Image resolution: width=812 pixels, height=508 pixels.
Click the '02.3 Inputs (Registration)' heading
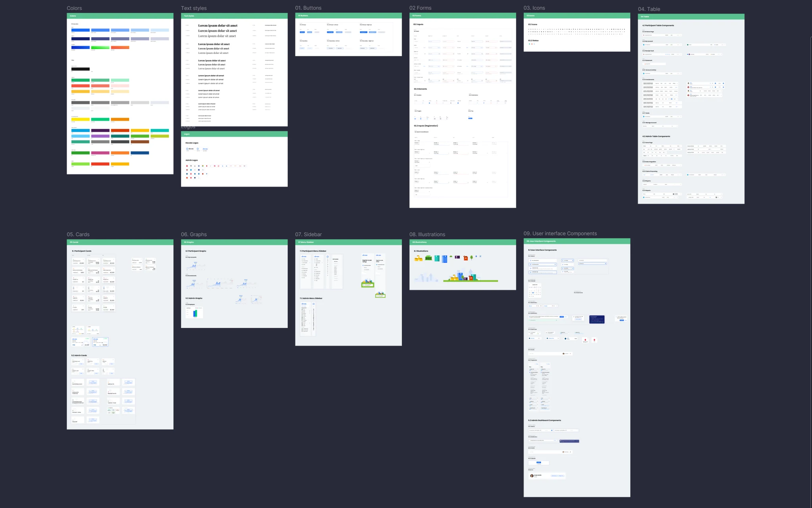pos(426,126)
